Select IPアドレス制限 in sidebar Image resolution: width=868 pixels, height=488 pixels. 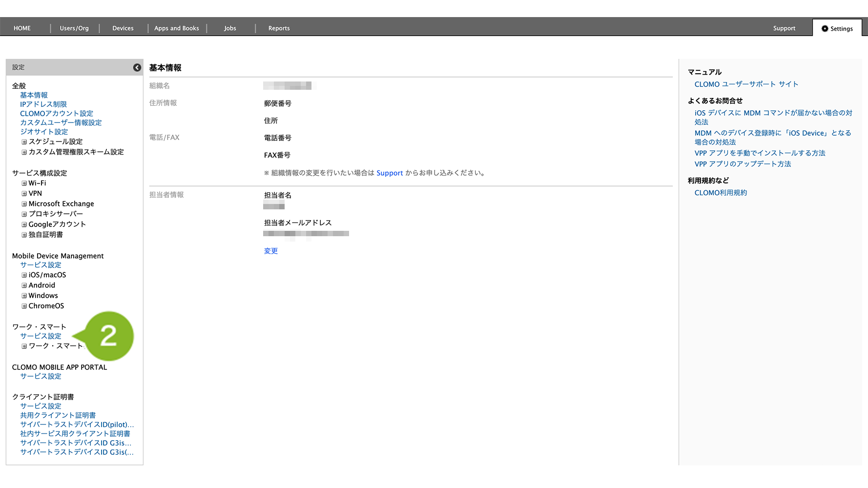(x=43, y=104)
